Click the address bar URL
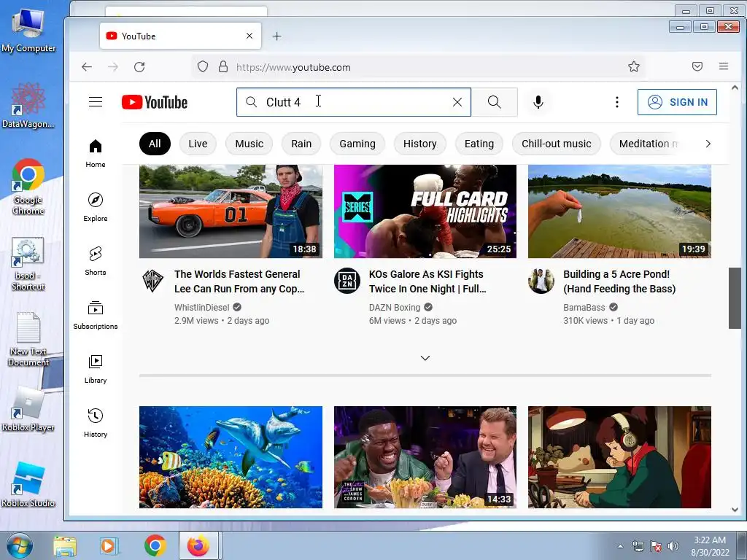The image size is (747, 560). [293, 68]
